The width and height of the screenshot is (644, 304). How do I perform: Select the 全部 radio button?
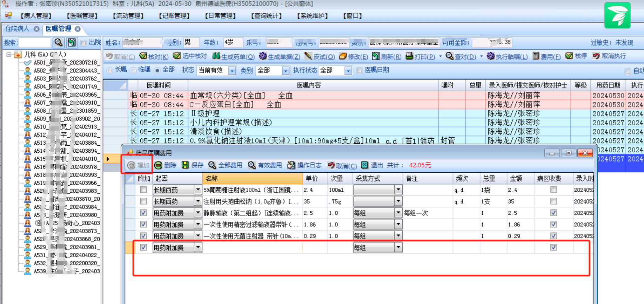coord(157,70)
